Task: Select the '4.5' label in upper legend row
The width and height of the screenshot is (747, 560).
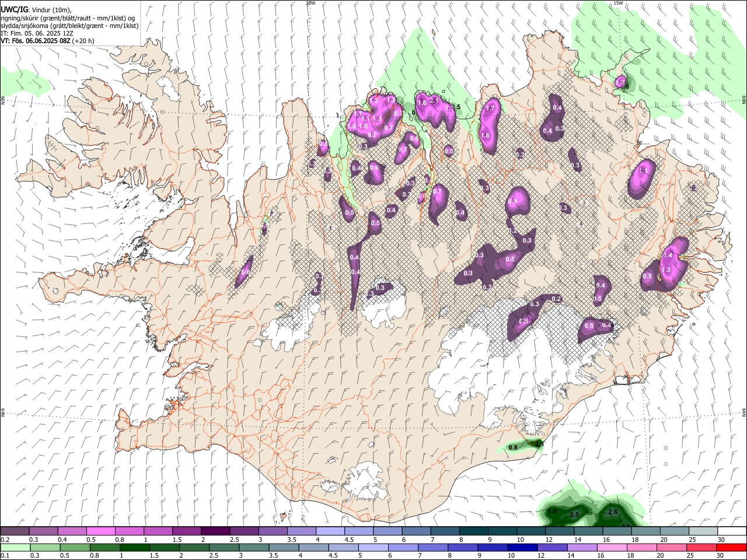Action: click(349, 540)
